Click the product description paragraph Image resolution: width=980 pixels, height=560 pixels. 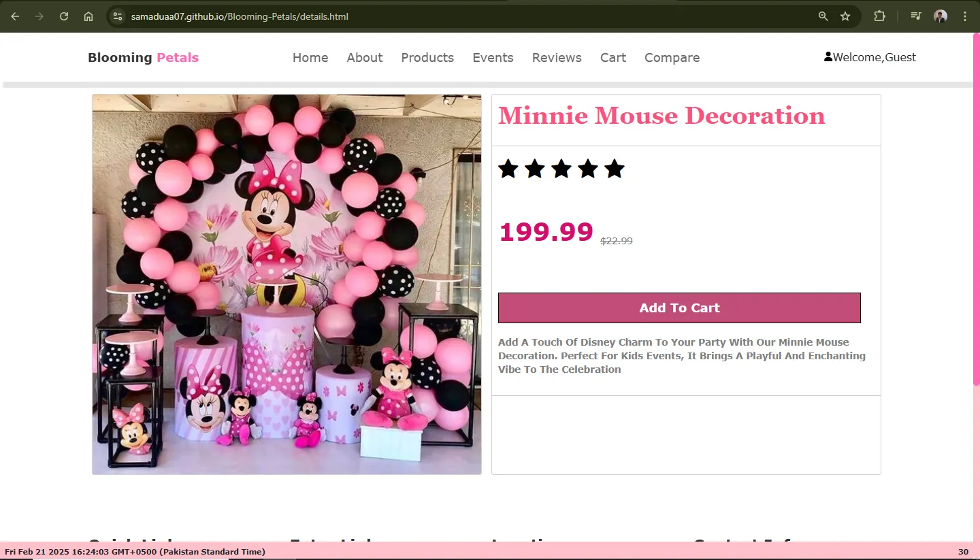click(x=682, y=356)
